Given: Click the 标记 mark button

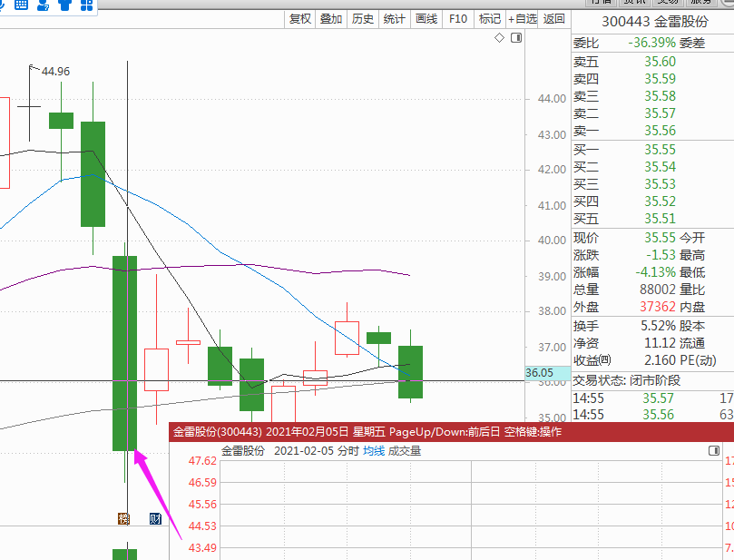Looking at the screenshot, I should pyautogui.click(x=490, y=19).
